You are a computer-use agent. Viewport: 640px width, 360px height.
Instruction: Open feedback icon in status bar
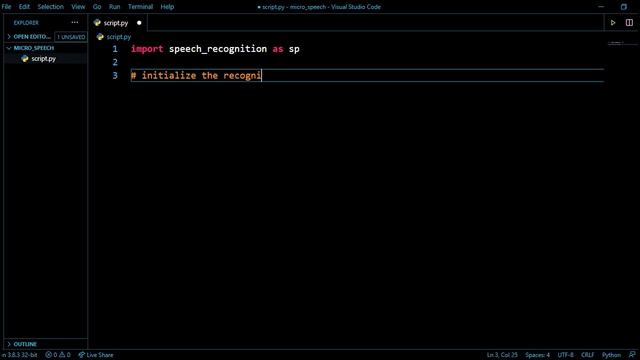coord(632,355)
